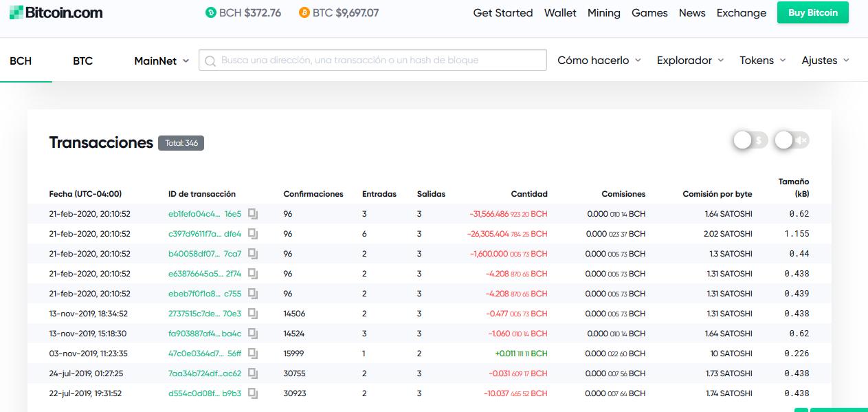
Task: Click the confirmations value 30923
Action: point(294,393)
